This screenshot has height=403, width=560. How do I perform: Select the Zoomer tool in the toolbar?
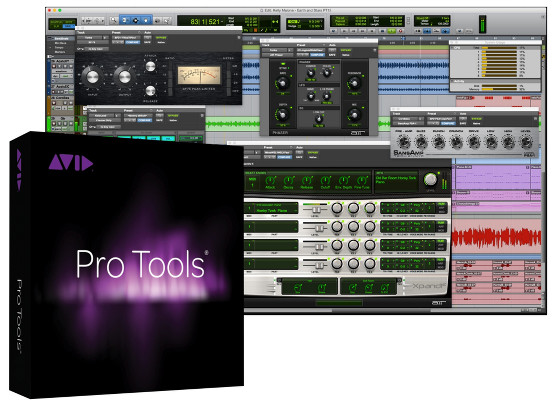(114, 20)
